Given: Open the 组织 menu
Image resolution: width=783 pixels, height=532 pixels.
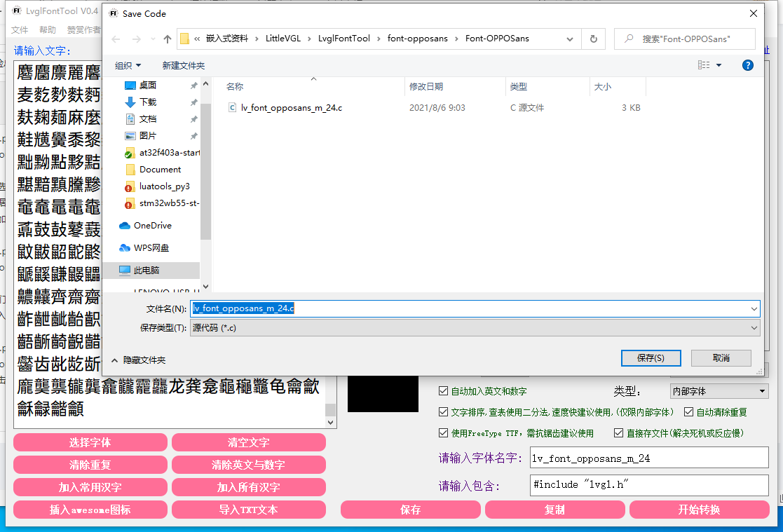Looking at the screenshot, I should click(x=128, y=65).
